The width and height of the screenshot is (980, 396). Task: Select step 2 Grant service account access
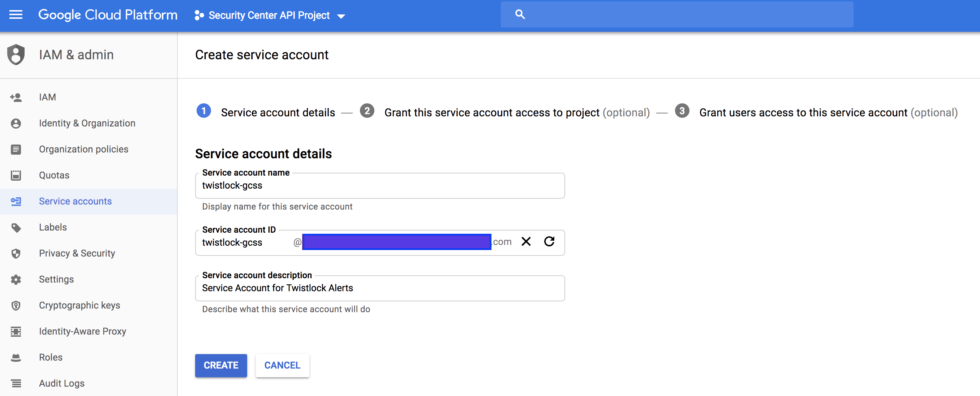504,112
